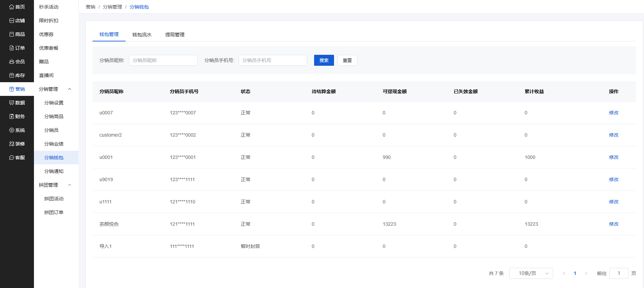Open 直播间 menu item

pos(46,75)
